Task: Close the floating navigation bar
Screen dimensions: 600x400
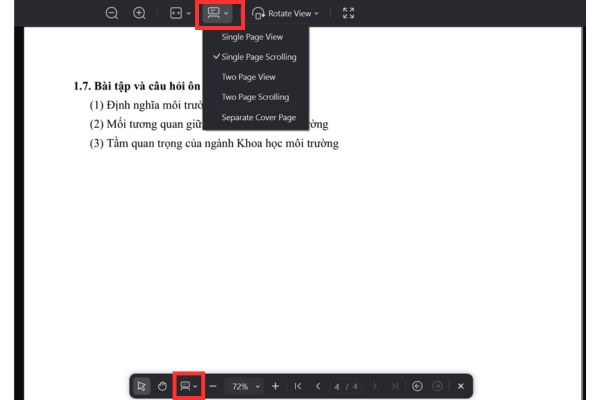Action: 461,386
